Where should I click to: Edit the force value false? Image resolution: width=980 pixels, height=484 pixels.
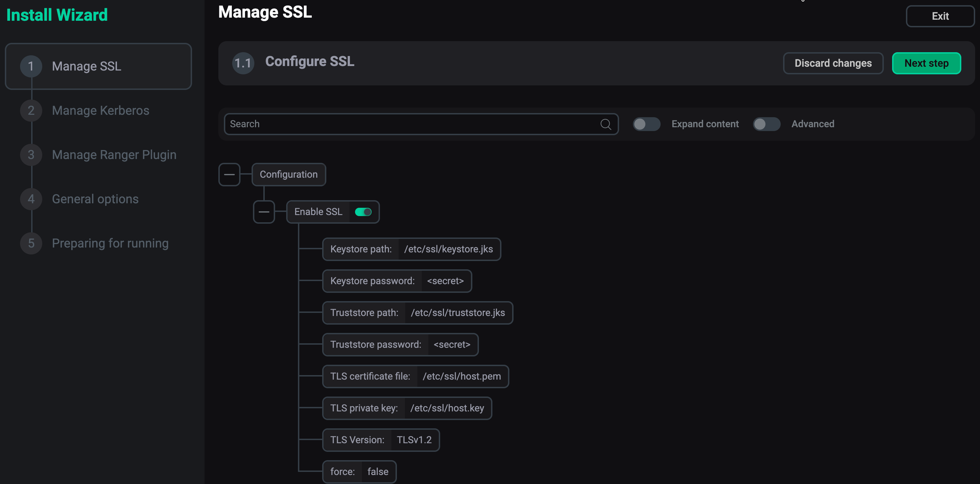pos(378,472)
